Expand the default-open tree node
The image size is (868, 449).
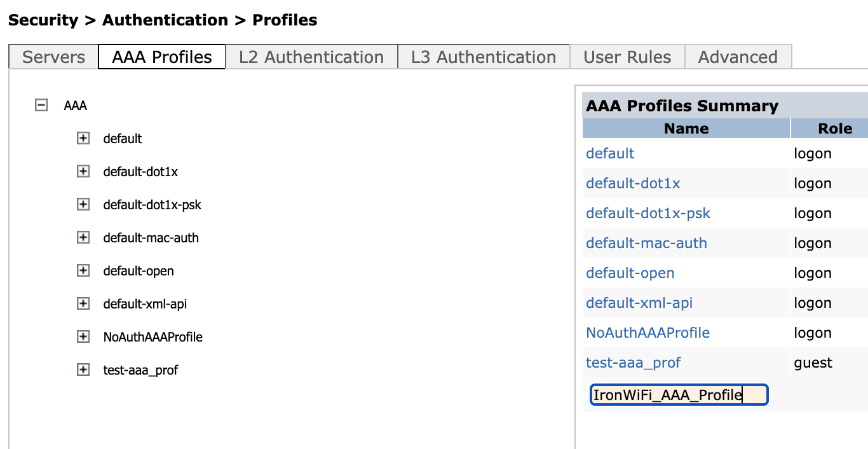[83, 271]
